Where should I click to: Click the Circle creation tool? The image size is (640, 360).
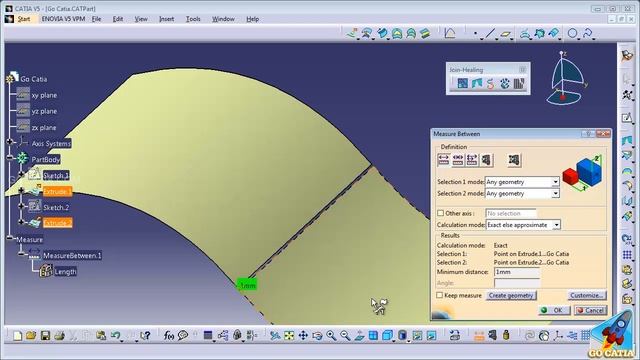pos(573,33)
